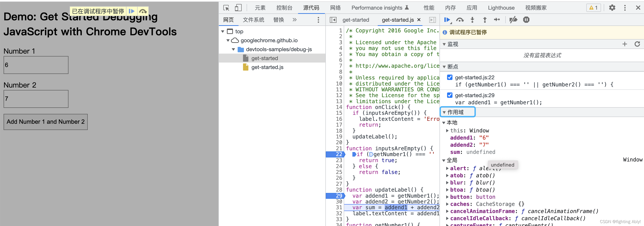Open the Performance insights tab
This screenshot has width=644, height=226.
(x=380, y=8)
